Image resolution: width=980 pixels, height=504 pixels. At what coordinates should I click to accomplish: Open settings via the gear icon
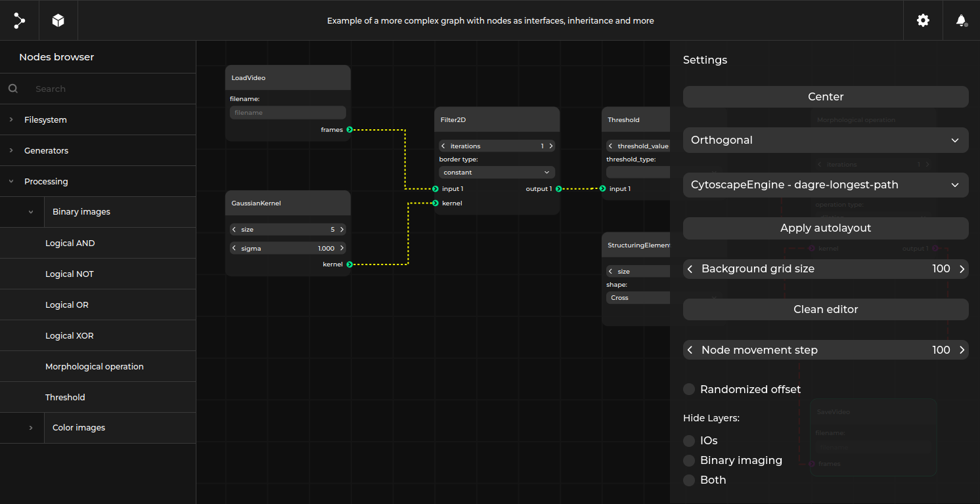tap(923, 20)
